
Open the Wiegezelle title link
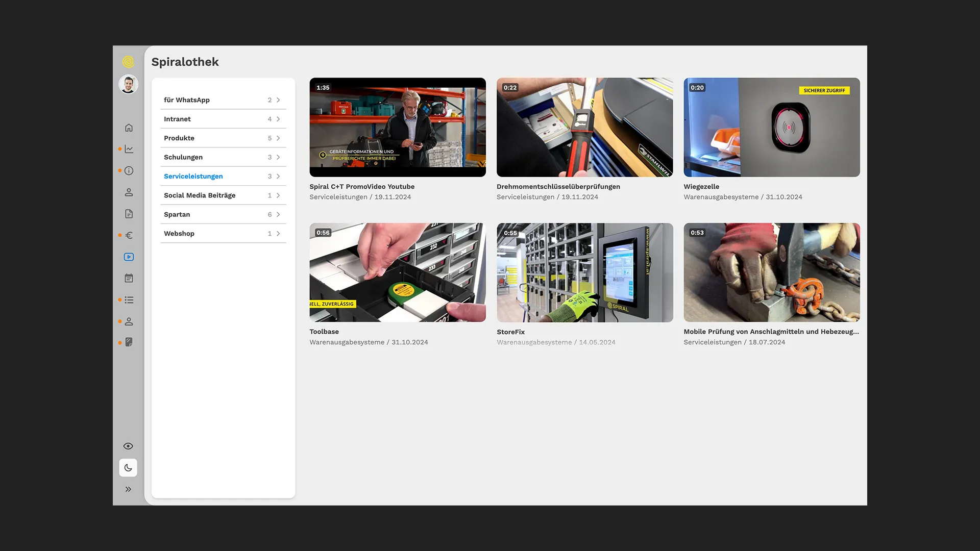click(701, 187)
